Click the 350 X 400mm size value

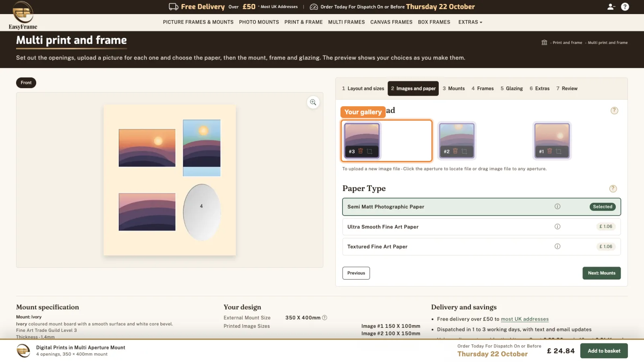tap(303, 318)
